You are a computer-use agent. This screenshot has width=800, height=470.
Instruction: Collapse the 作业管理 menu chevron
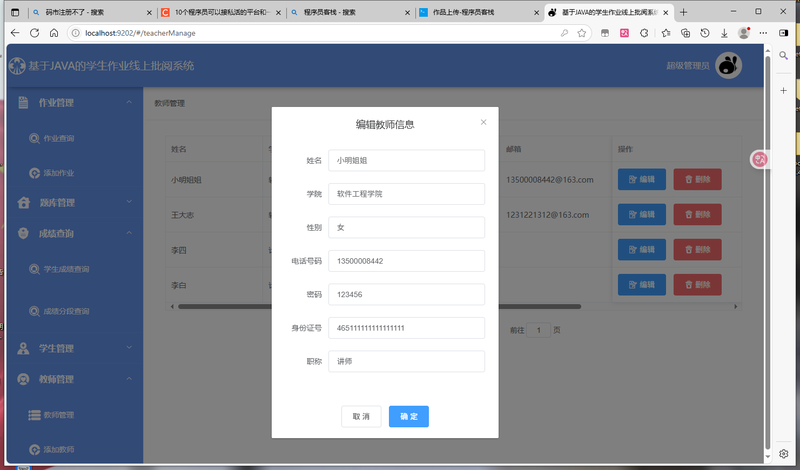tap(129, 102)
